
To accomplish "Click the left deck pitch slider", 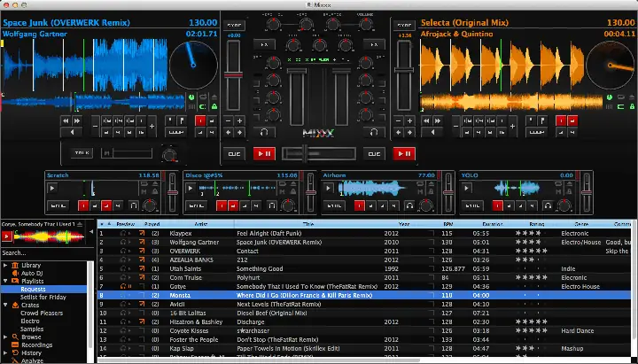I will click(234, 75).
